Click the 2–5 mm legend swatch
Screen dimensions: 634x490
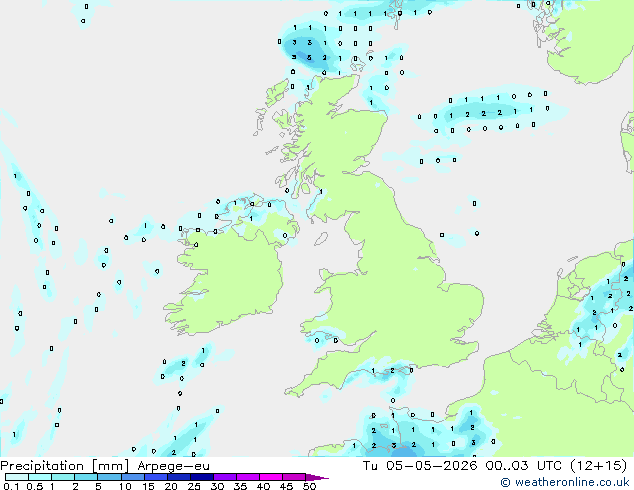tap(86, 477)
